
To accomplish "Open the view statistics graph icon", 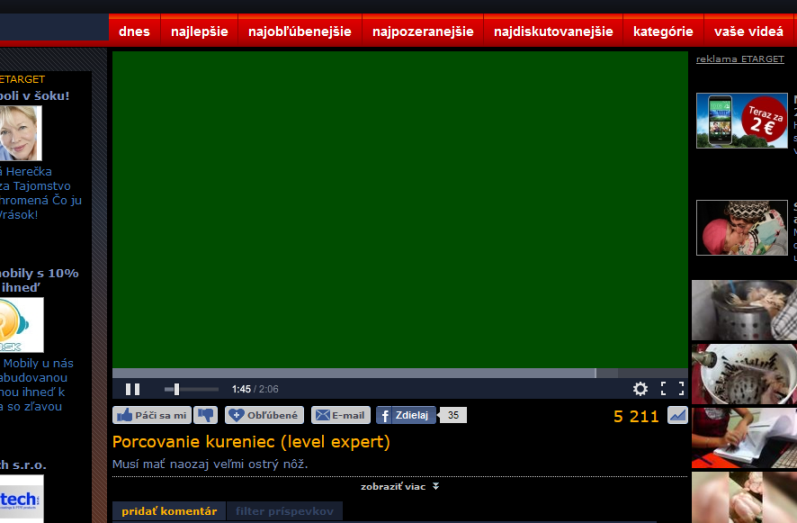I will 677,415.
